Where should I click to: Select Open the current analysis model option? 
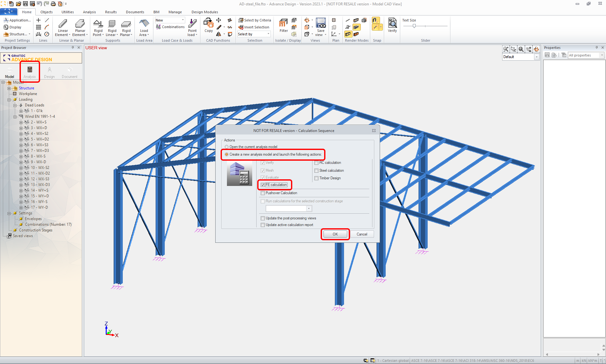tap(227, 147)
